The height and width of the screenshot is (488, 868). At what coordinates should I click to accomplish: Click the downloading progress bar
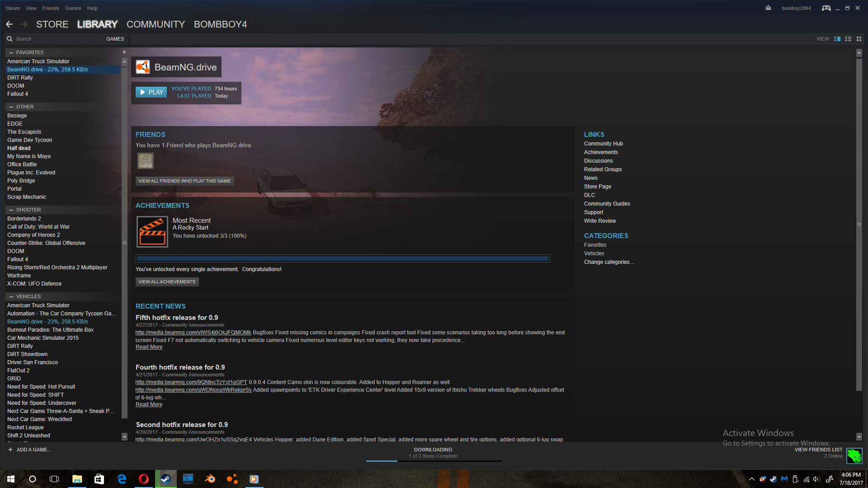(x=434, y=461)
